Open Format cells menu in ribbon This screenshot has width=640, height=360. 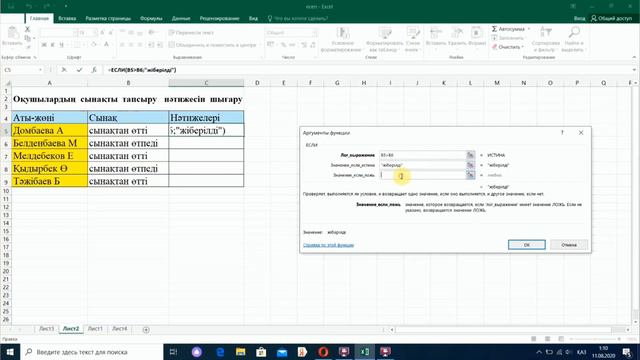click(477, 37)
